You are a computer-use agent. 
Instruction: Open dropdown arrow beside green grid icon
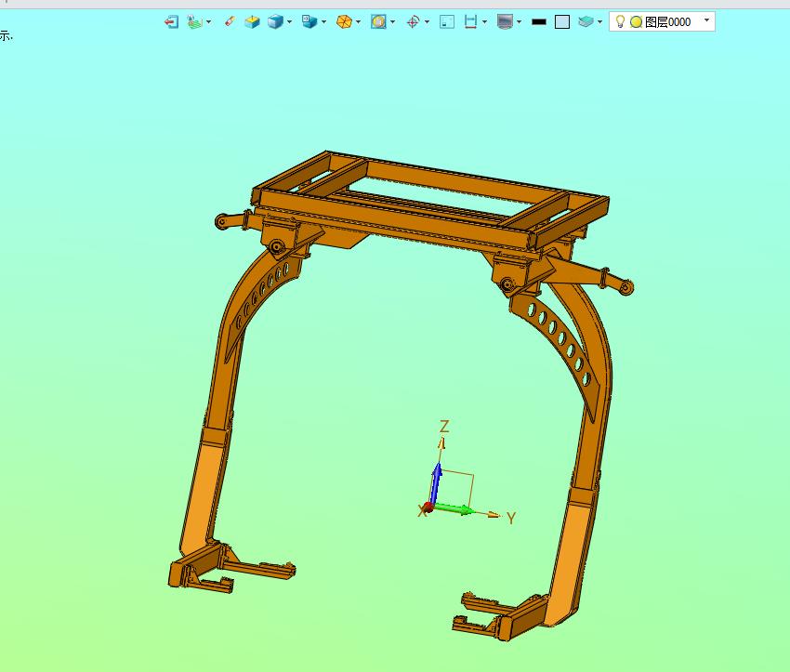click(x=208, y=22)
